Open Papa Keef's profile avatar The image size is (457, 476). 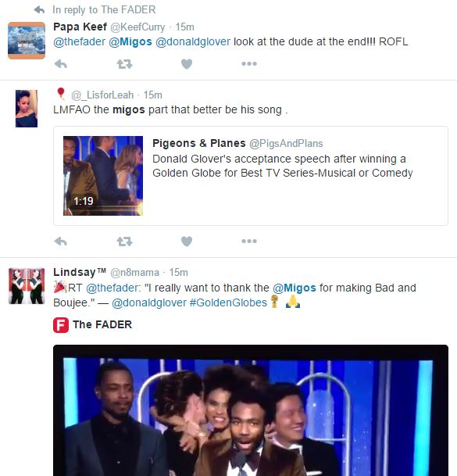27,41
